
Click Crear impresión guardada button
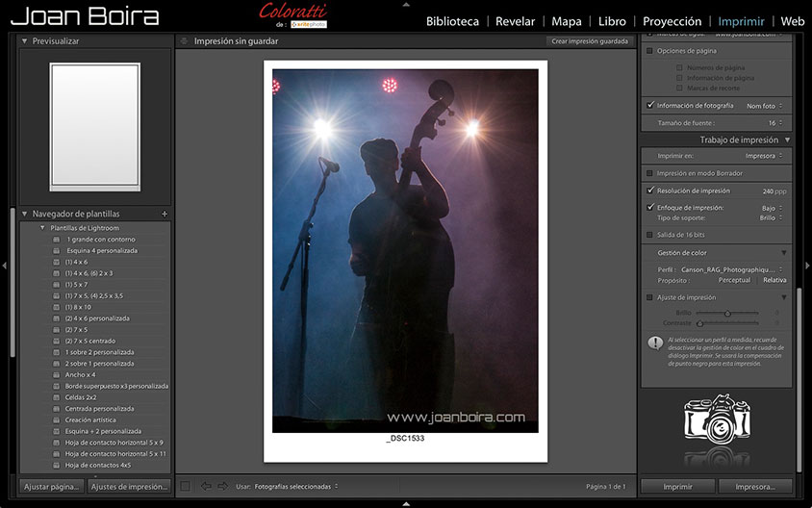(589, 41)
